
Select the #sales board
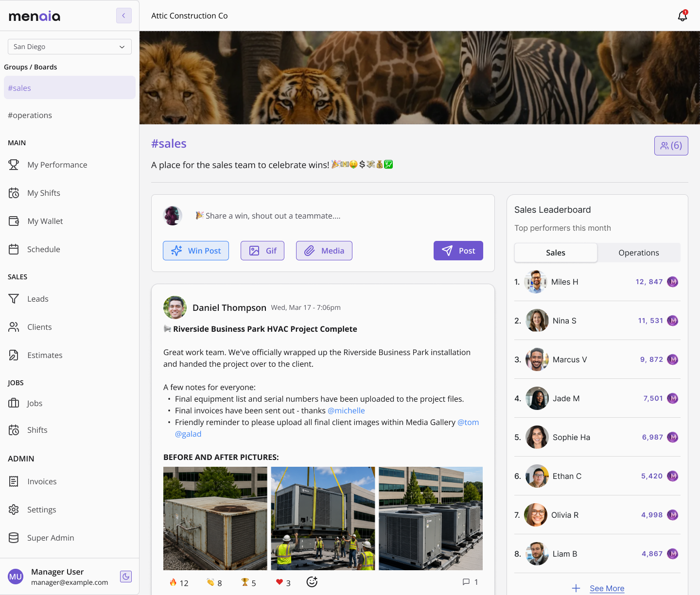70,87
